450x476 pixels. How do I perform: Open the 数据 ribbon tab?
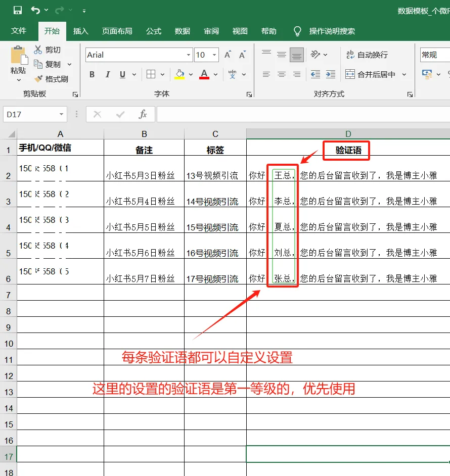pos(182,31)
